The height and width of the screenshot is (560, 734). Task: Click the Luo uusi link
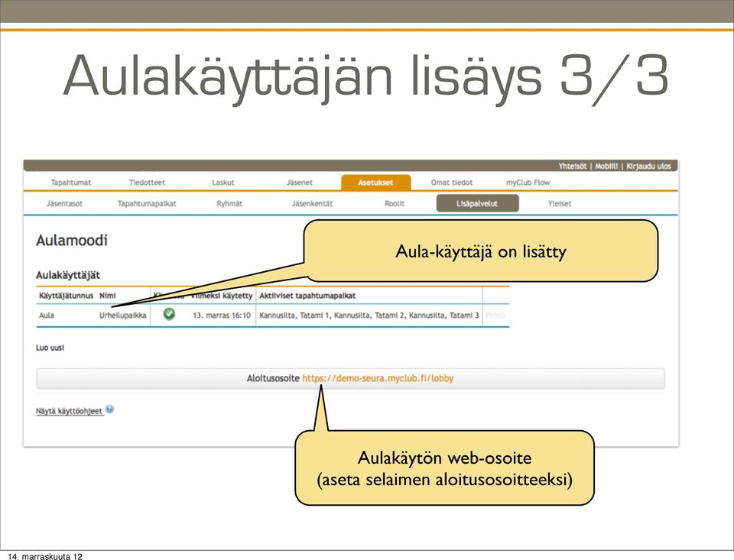[x=50, y=348]
